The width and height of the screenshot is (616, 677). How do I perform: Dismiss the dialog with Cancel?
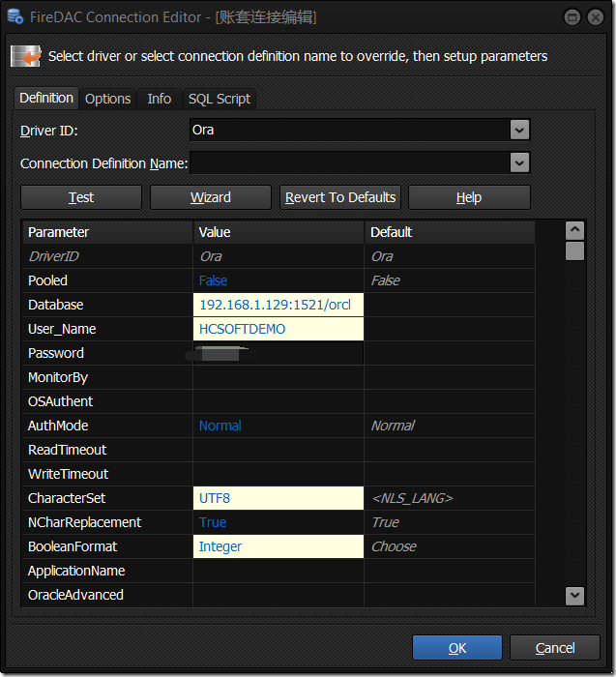555,648
